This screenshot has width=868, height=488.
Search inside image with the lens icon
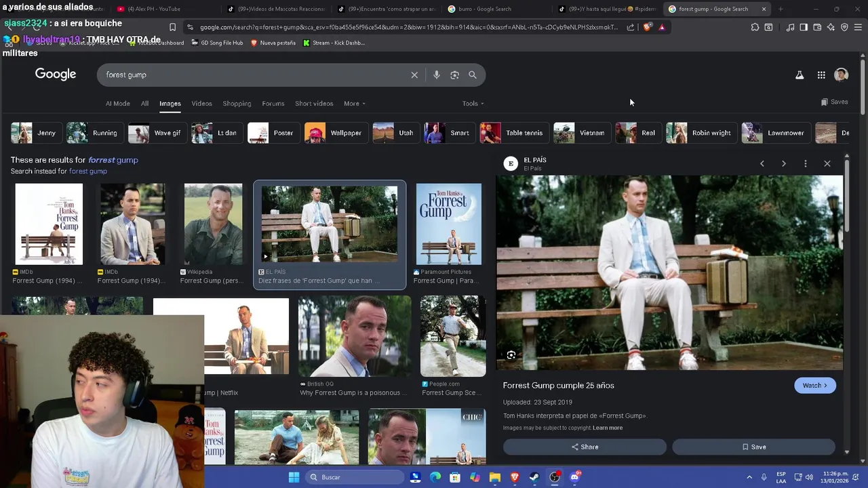pos(511,355)
